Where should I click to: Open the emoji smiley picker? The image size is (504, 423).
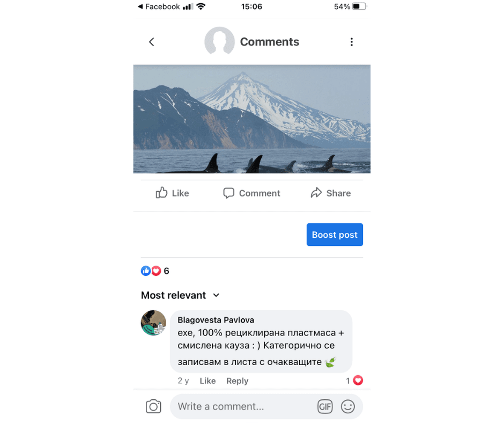point(348,406)
